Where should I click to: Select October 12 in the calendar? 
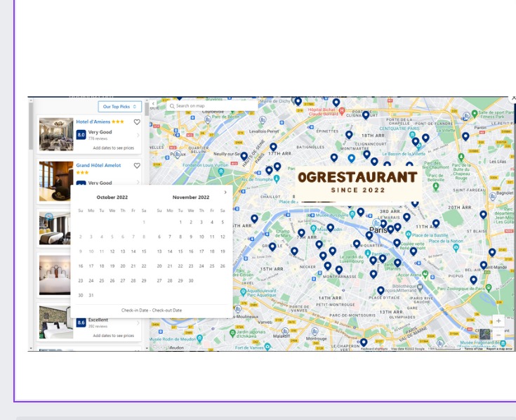(x=112, y=251)
